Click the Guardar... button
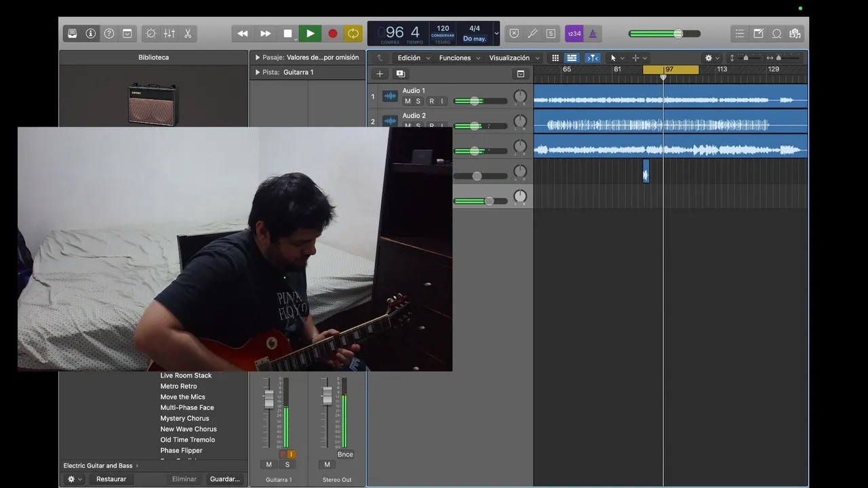The width and height of the screenshot is (868, 488). coord(225,479)
